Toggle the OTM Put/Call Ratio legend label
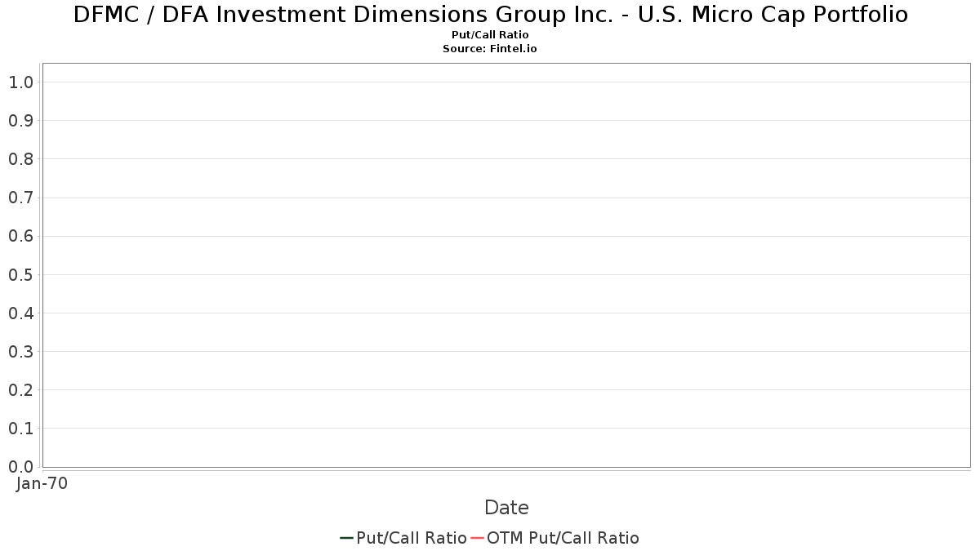980x551 pixels. point(563,538)
